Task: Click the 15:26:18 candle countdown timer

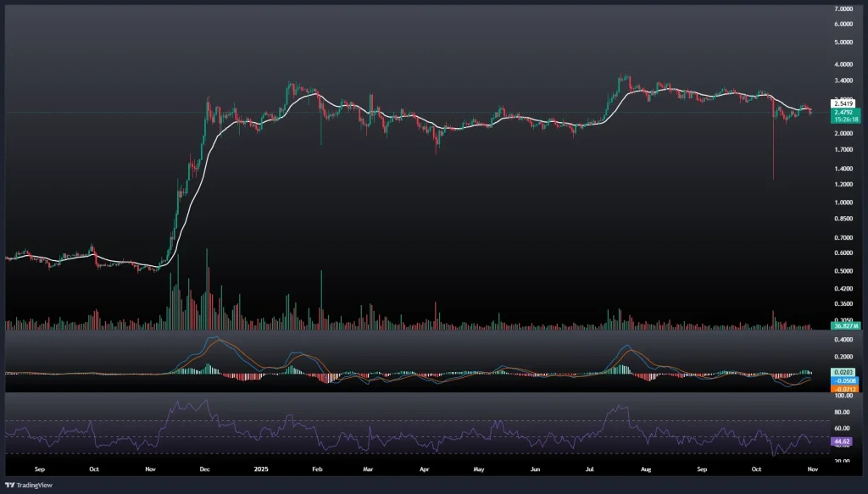Action: click(x=819, y=119)
